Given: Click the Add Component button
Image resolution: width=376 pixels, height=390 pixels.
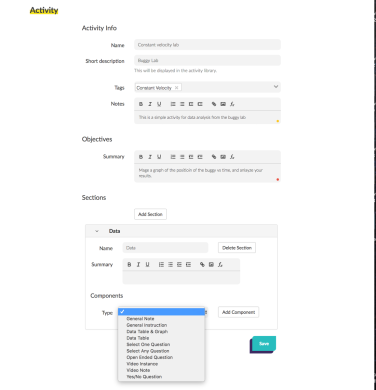Looking at the screenshot, I should pos(238,312).
